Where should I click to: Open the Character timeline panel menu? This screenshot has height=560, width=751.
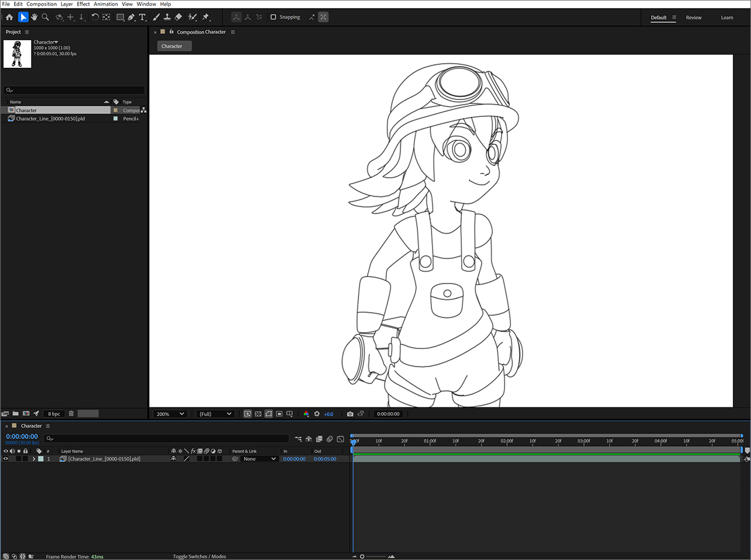coord(48,426)
